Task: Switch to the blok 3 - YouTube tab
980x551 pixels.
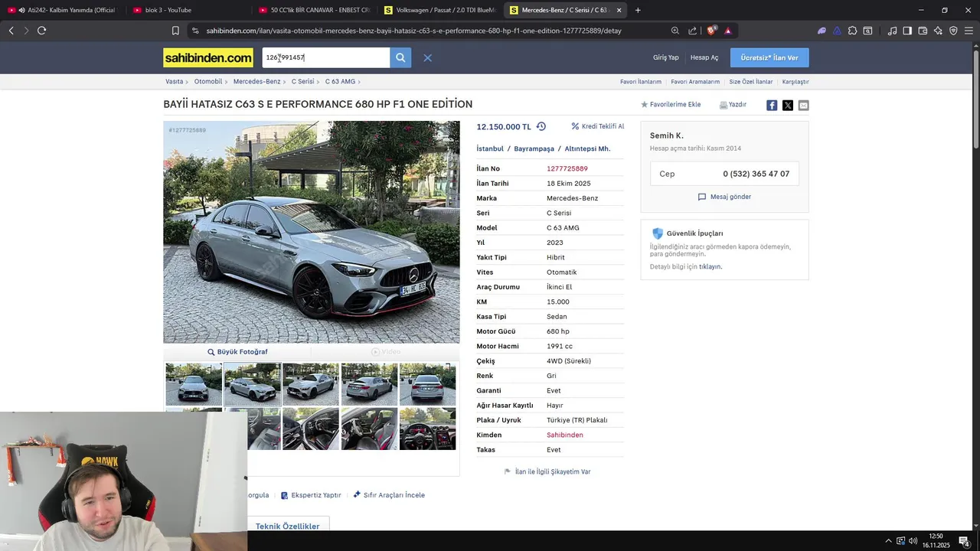Action: (187, 10)
